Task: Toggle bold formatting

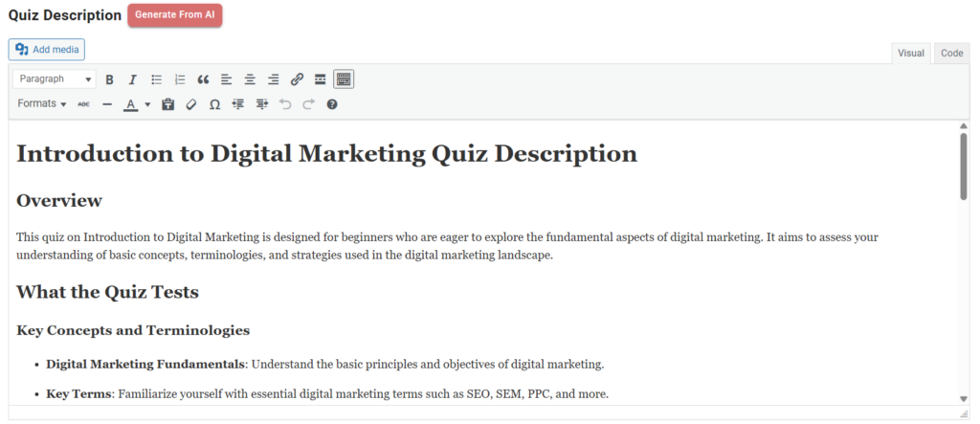Action: coord(110,79)
